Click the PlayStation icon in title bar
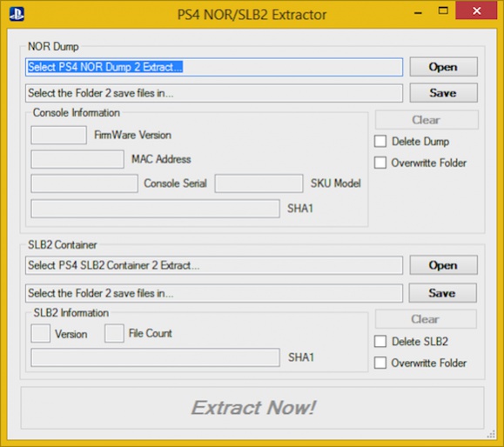This screenshot has height=447, width=504. (17, 14)
